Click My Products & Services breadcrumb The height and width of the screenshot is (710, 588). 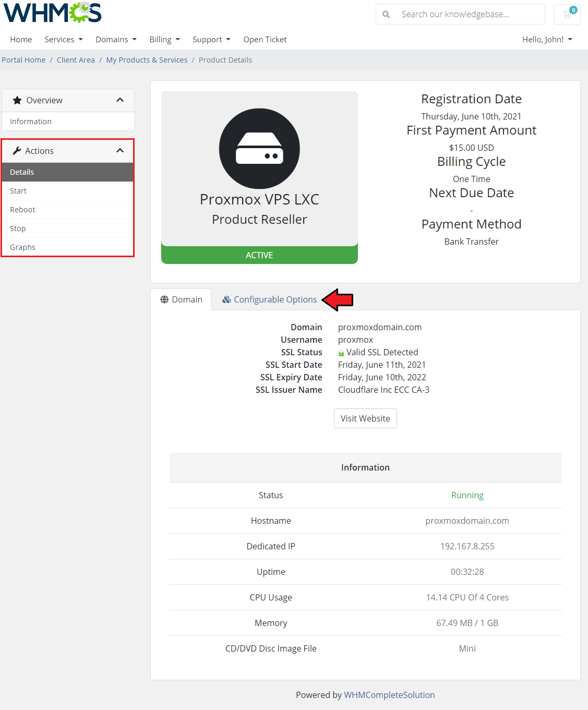point(147,60)
